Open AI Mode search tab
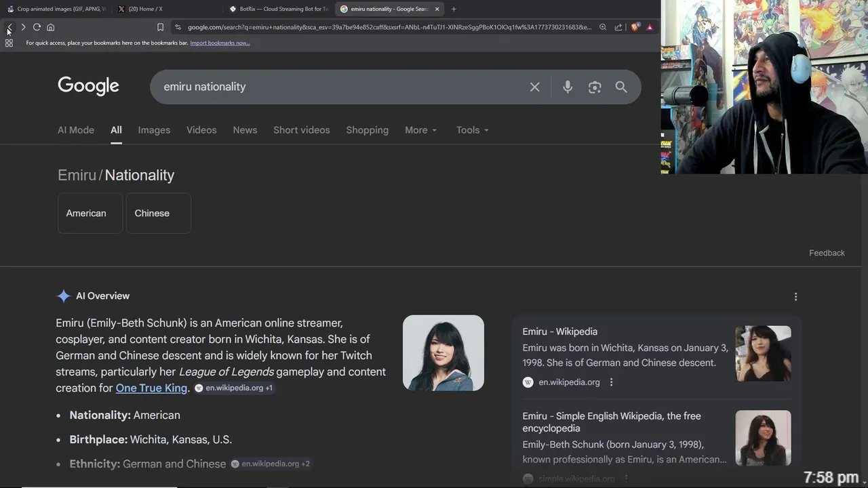Screen dimensions: 868x488 76,130
